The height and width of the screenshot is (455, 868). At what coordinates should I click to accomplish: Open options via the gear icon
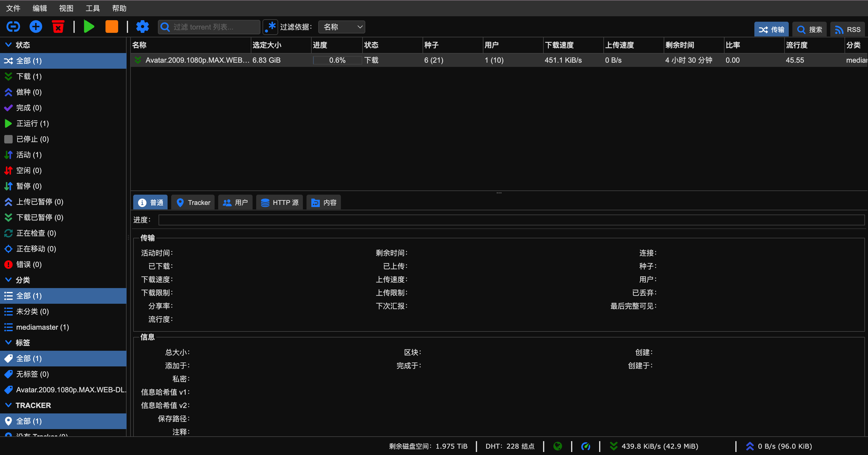click(x=142, y=27)
